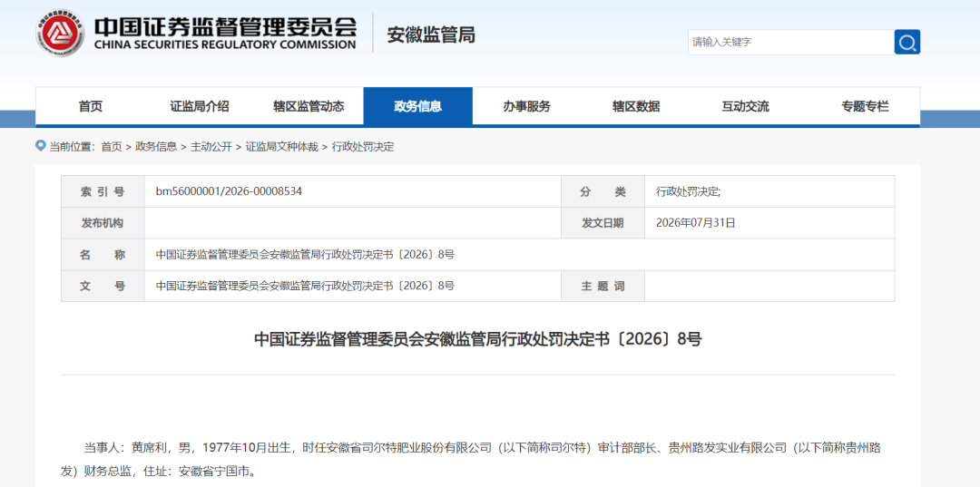Open the 办事服务 navigation tab

(x=527, y=106)
